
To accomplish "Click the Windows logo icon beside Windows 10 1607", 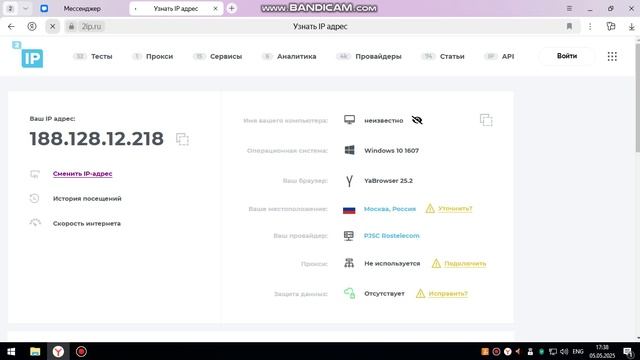I will click(349, 150).
